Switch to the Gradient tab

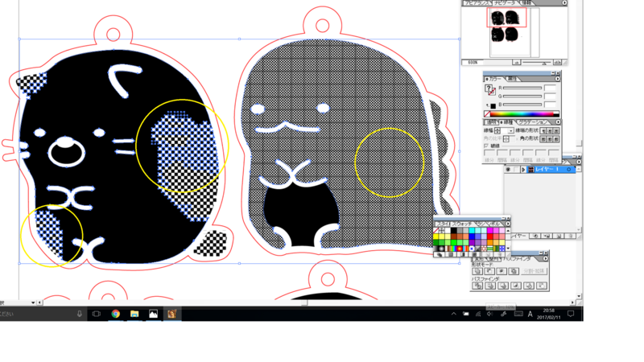pos(533,122)
